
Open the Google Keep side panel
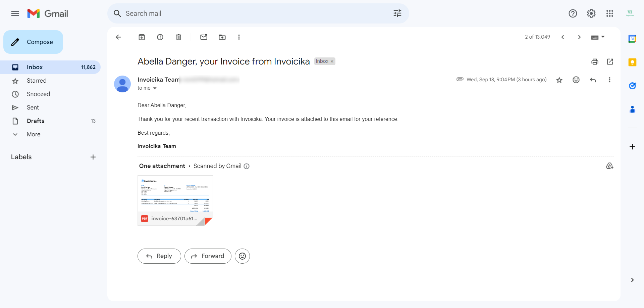pos(632,62)
